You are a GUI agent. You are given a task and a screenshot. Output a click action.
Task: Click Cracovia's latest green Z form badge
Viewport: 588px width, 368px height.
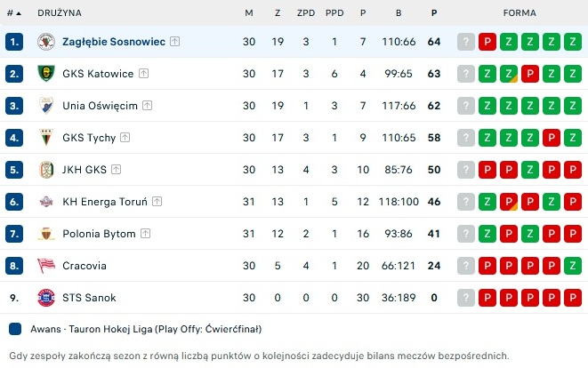tap(573, 266)
